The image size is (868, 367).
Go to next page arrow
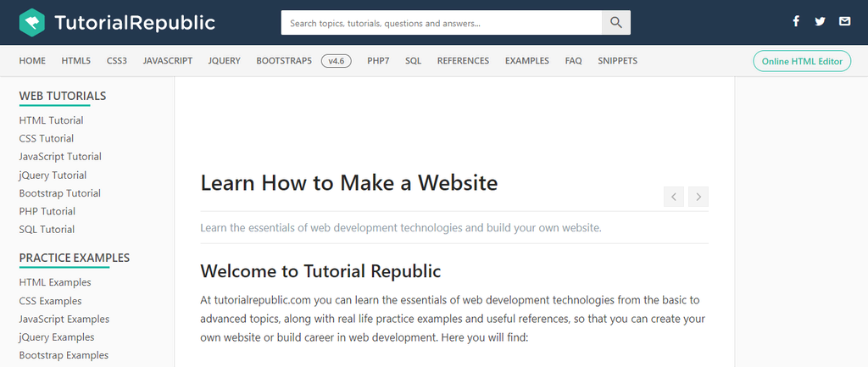(x=698, y=197)
